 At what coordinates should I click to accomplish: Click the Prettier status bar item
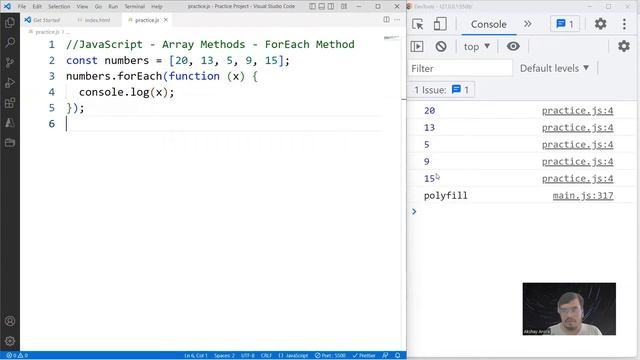pyautogui.click(x=364, y=356)
